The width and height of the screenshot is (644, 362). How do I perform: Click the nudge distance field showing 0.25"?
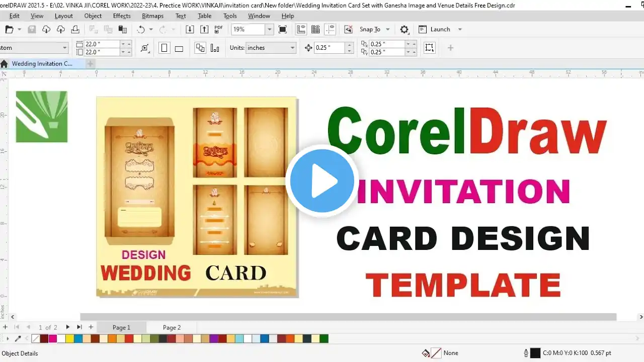click(x=330, y=48)
